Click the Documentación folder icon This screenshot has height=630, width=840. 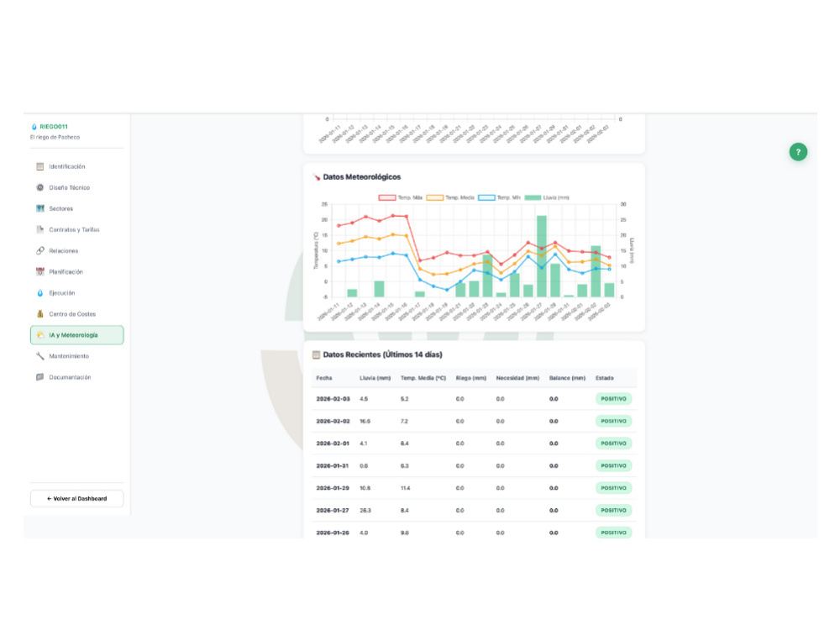point(40,377)
